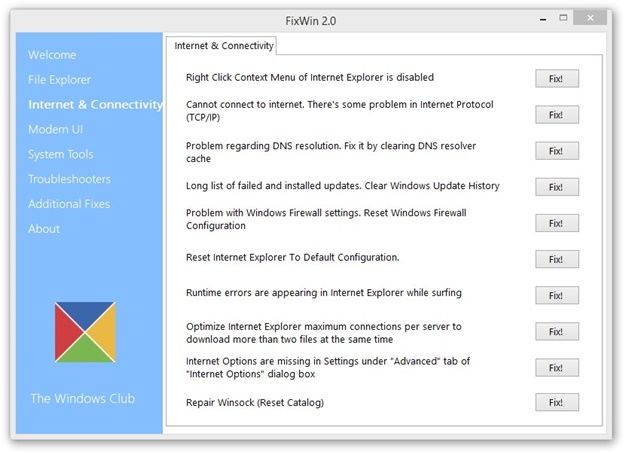625x454 pixels.
Task: Fix Repair Winsock reset catalog
Action: [557, 402]
